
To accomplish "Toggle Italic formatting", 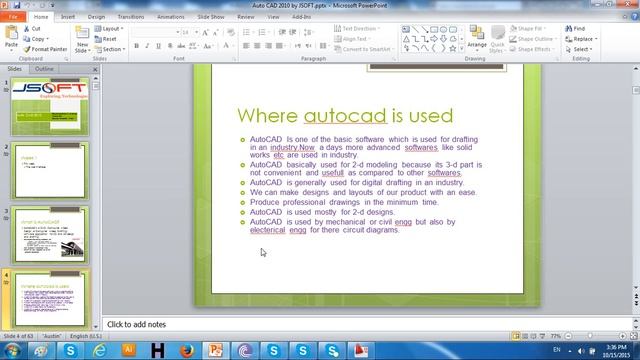I will click(x=147, y=46).
